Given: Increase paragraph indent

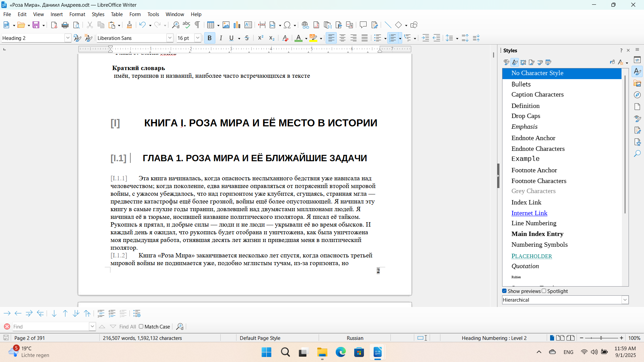Looking at the screenshot, I should pos(425,38).
